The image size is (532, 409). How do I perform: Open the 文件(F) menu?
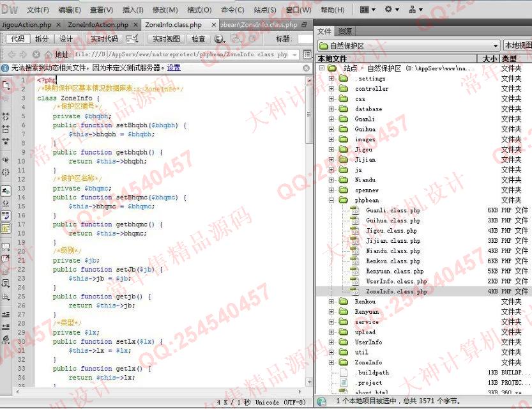pyautogui.click(x=38, y=10)
